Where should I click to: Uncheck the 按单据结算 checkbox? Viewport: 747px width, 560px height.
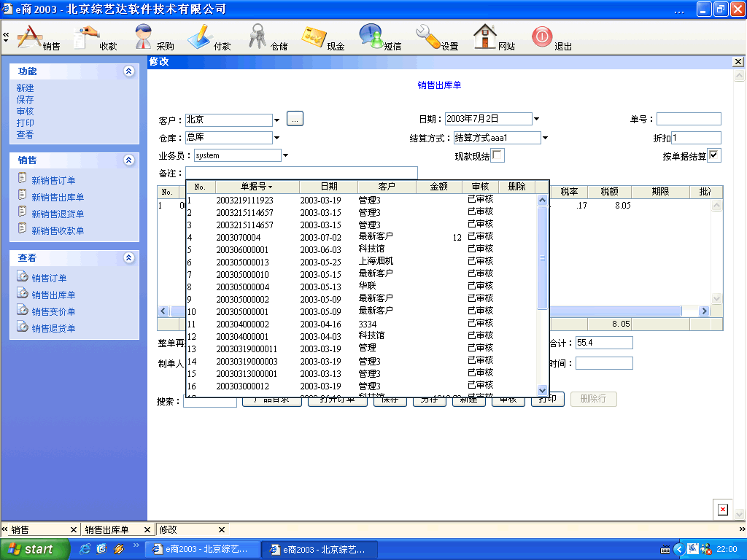pos(714,155)
